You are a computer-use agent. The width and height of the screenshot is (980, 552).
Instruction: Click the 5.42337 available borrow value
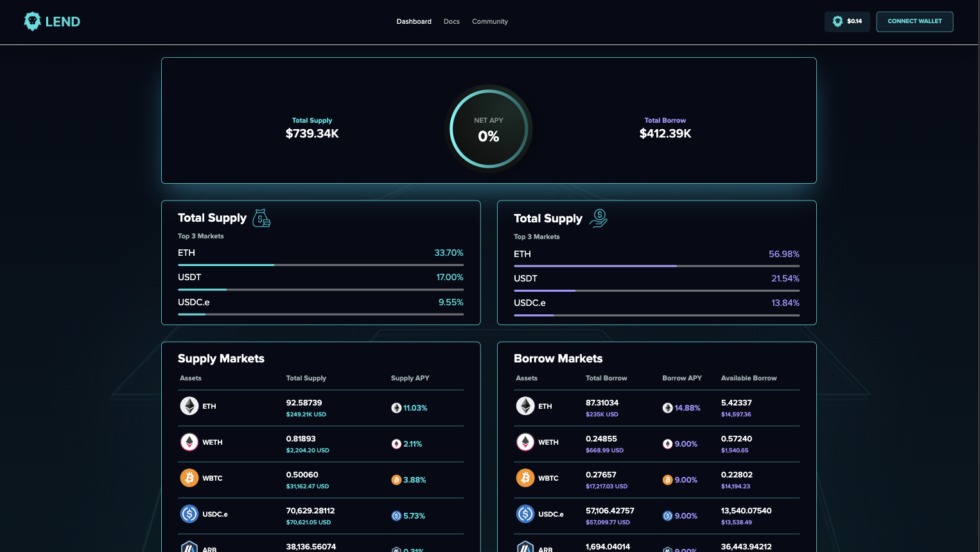click(x=736, y=403)
